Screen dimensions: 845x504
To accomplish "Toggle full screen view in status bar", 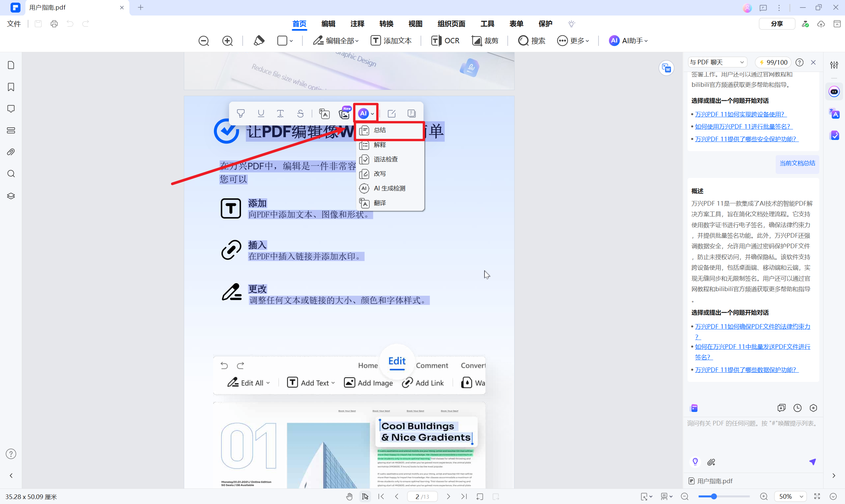I will pos(817,496).
